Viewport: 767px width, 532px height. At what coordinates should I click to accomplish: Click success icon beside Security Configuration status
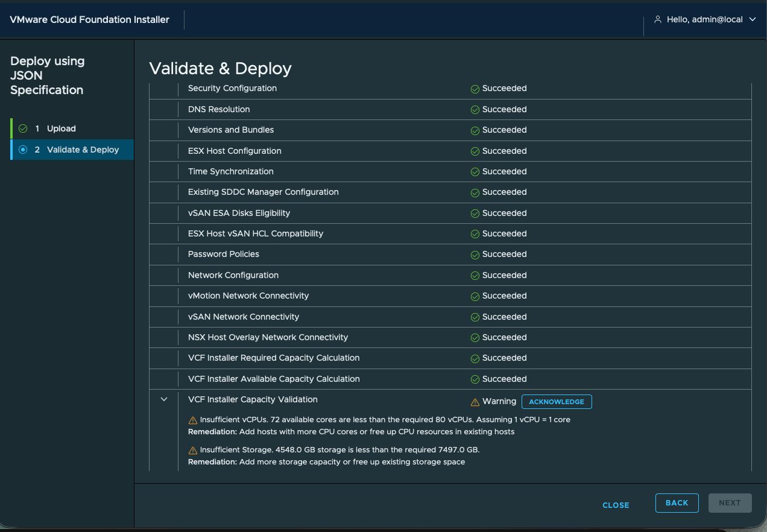(475, 89)
